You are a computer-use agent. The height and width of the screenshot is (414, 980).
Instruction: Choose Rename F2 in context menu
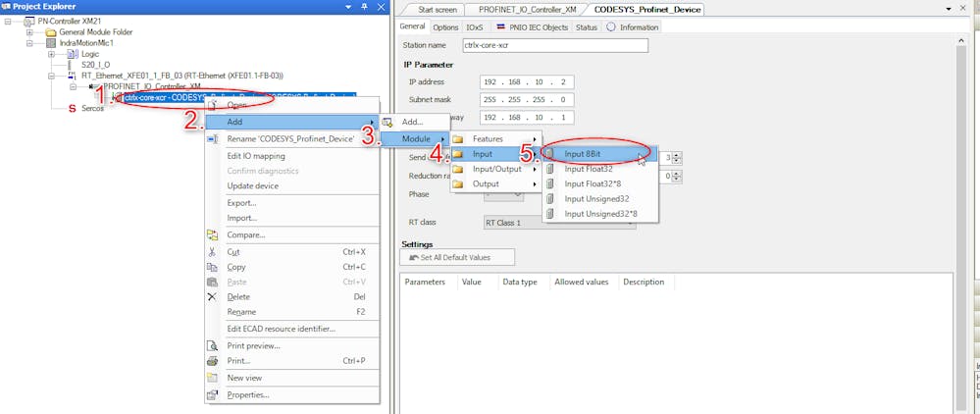point(292,312)
